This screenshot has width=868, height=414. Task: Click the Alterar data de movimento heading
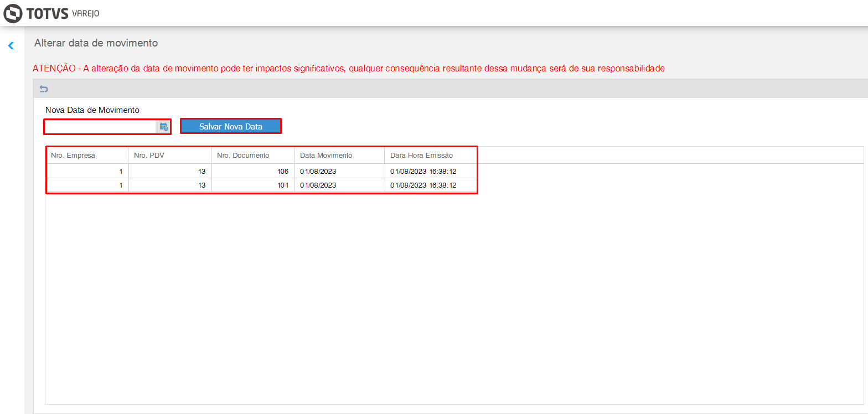click(x=96, y=43)
